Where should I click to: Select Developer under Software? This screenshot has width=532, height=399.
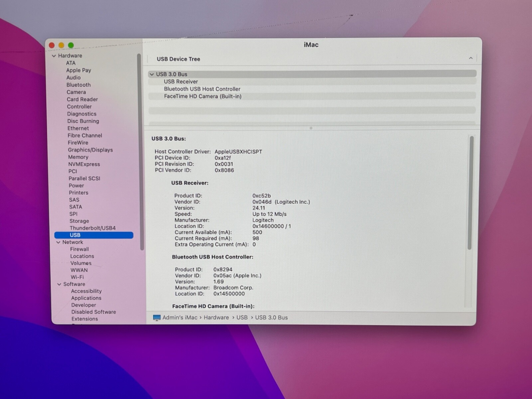83,305
